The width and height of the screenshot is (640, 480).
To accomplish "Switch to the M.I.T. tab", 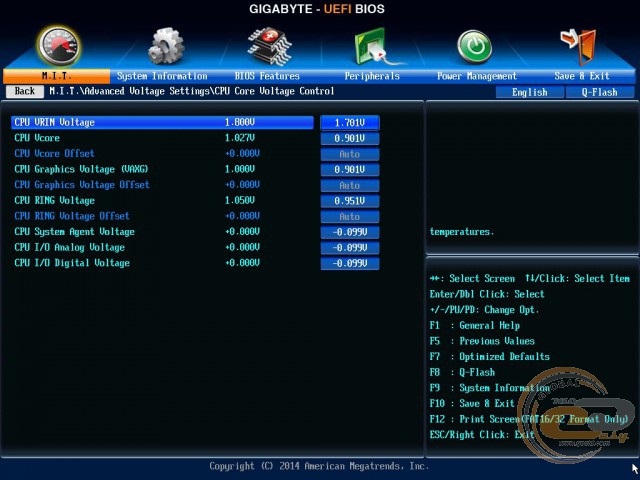I will coord(56,76).
